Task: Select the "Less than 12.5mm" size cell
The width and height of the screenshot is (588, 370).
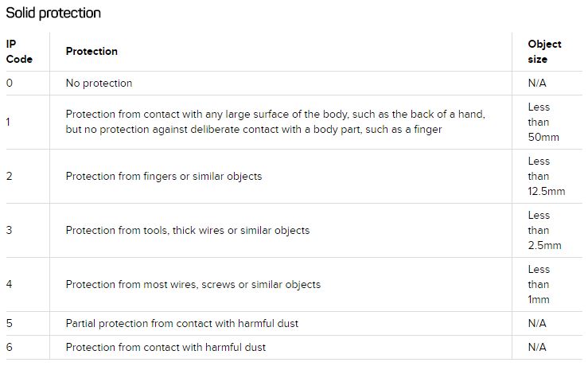Action: click(546, 176)
